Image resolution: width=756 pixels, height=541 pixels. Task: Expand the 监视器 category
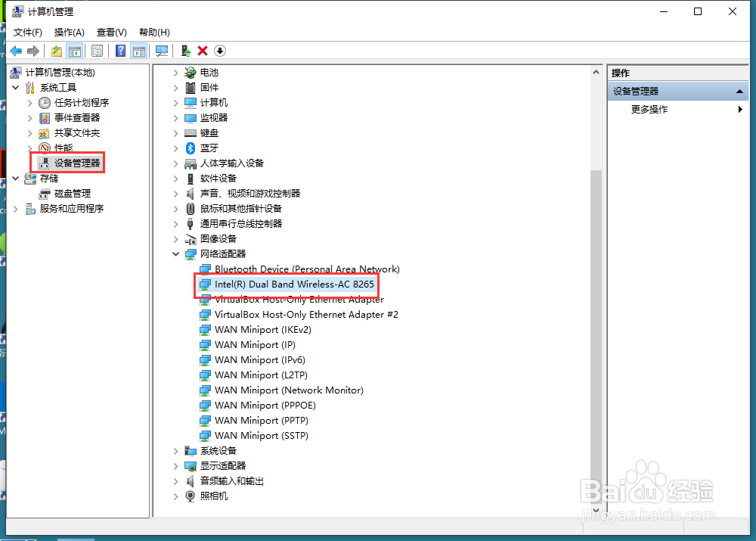(176, 118)
